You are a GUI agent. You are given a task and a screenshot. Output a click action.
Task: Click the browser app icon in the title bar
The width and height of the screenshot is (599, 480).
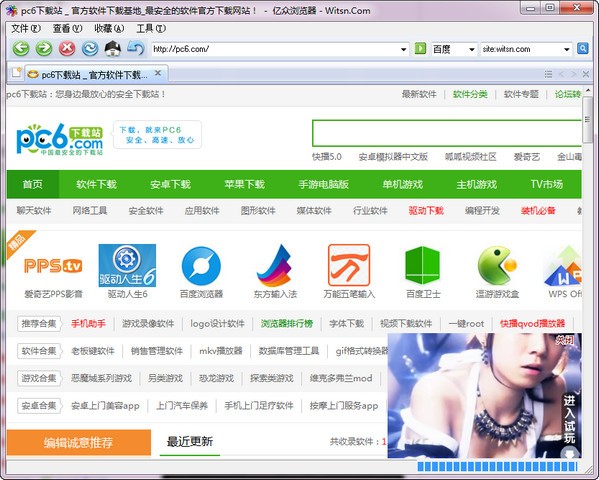click(x=11, y=11)
